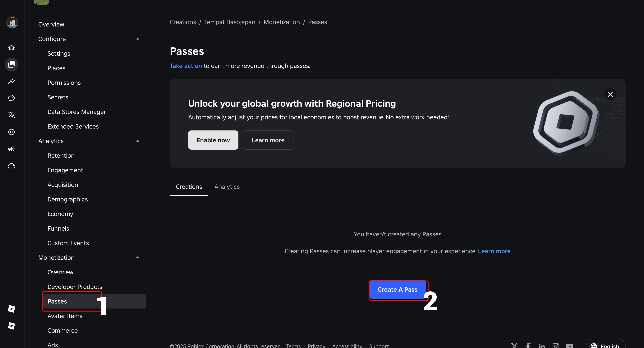Open the cloud icon in left rail
The height and width of the screenshot is (348, 644).
point(11,166)
